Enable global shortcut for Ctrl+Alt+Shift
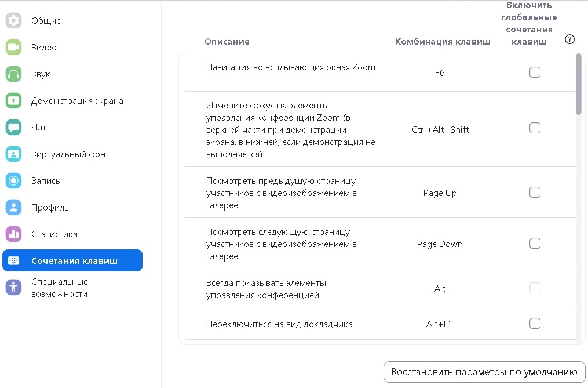 [x=535, y=128]
